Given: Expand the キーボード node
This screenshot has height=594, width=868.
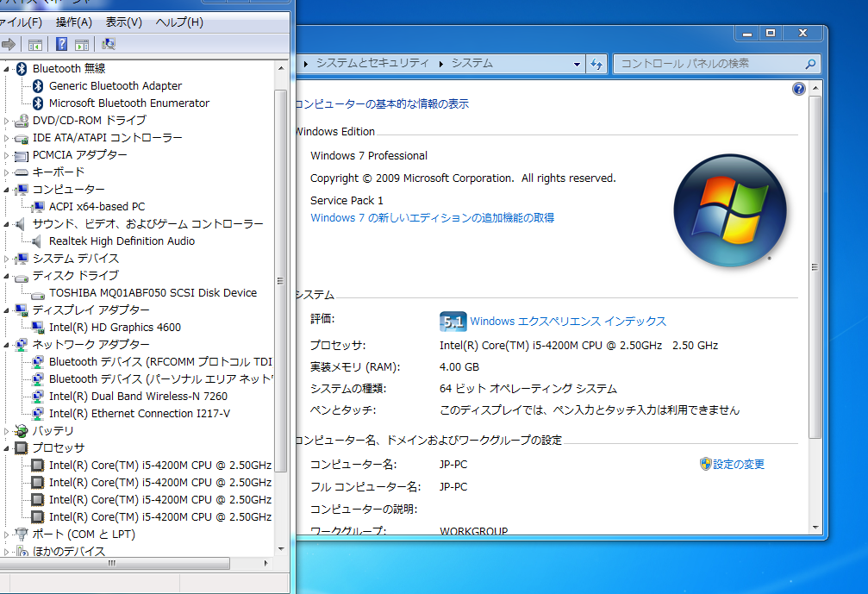Looking at the screenshot, I should [x=7, y=172].
